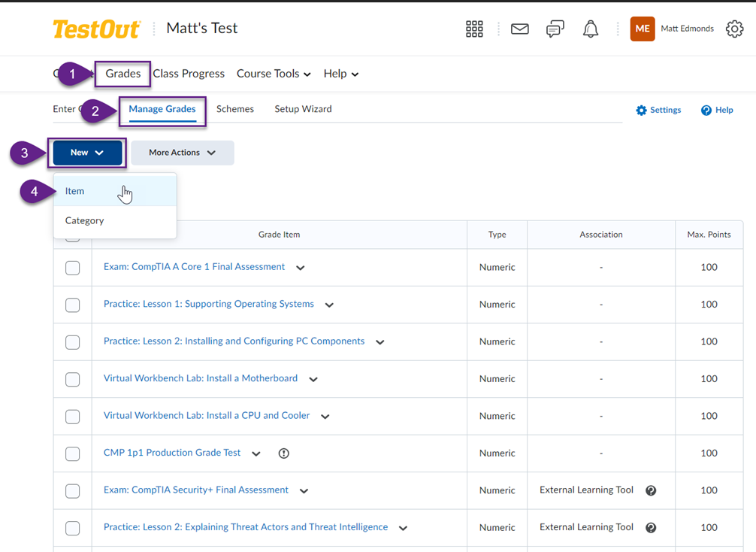756x552 pixels.
Task: Open CMP 1p1 Production Grade Test link
Action: (172, 453)
